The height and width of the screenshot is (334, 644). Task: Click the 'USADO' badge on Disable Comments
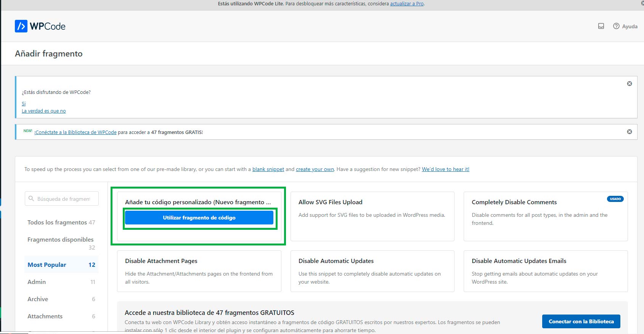click(615, 199)
